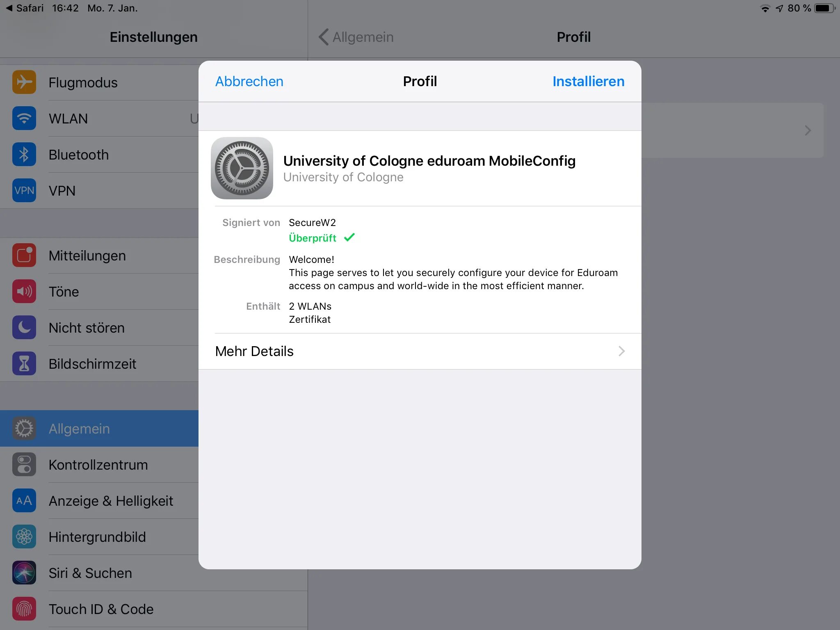The width and height of the screenshot is (840, 630).
Task: Tap the Bluetooth icon in sidebar
Action: (24, 155)
